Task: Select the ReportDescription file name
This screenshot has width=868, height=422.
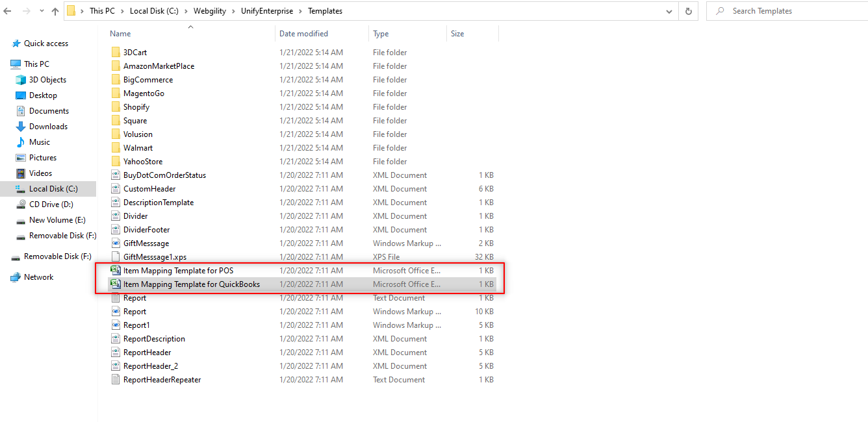Action: coord(154,339)
